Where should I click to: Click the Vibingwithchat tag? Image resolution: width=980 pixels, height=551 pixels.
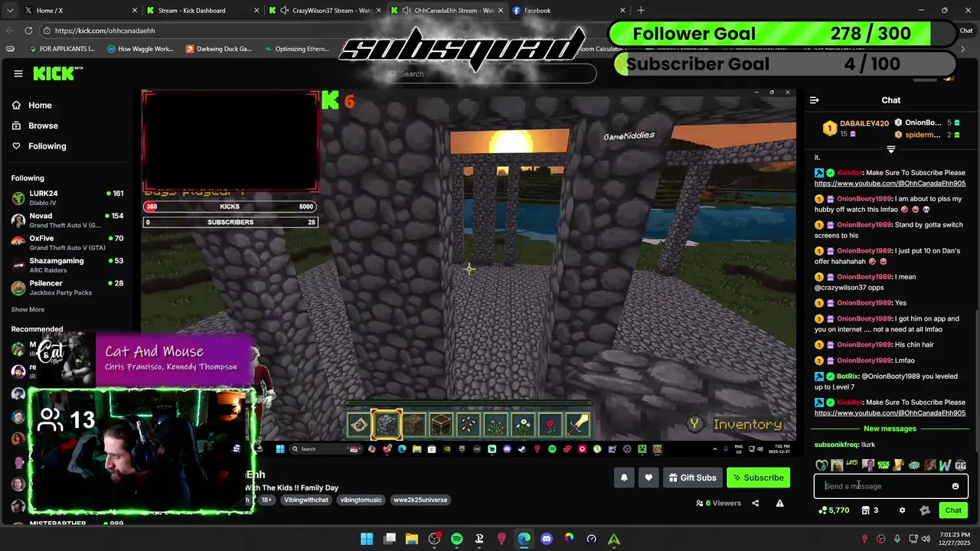point(305,500)
